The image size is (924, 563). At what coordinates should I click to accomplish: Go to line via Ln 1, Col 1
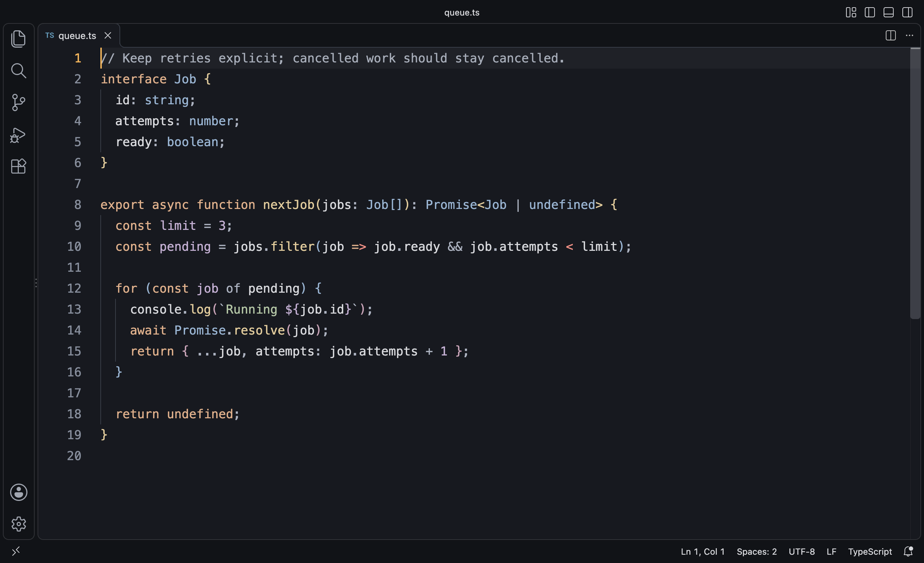coord(702,551)
